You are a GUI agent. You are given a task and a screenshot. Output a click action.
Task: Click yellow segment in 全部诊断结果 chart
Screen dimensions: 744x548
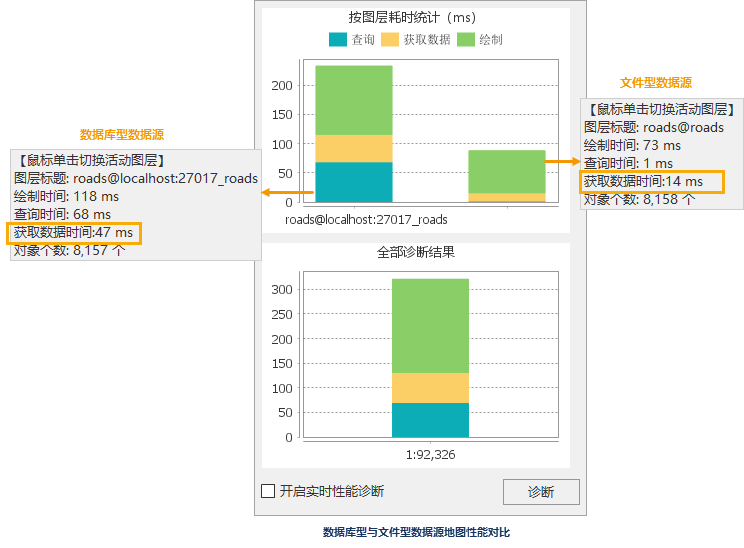pyautogui.click(x=430, y=387)
